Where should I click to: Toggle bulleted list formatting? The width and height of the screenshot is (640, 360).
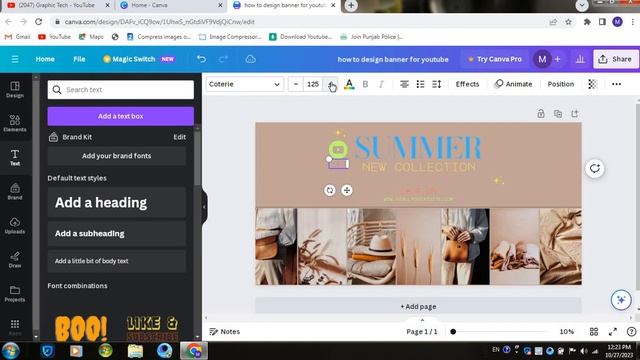(x=420, y=84)
